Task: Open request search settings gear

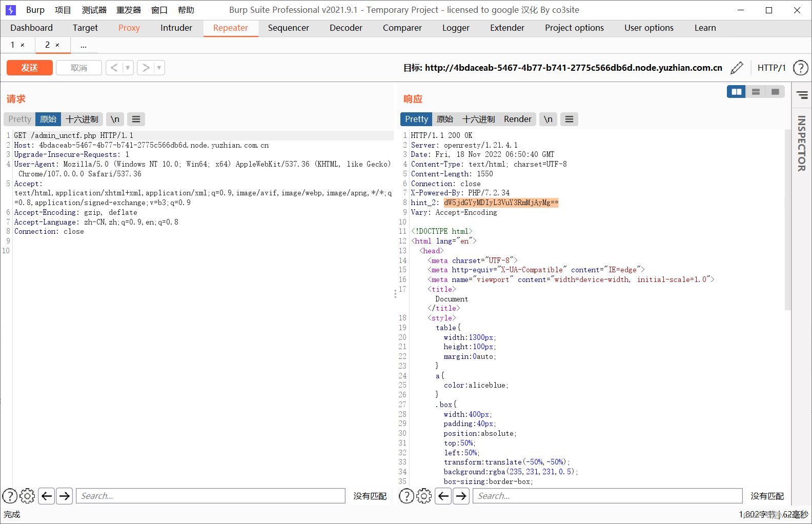Action: [x=27, y=496]
